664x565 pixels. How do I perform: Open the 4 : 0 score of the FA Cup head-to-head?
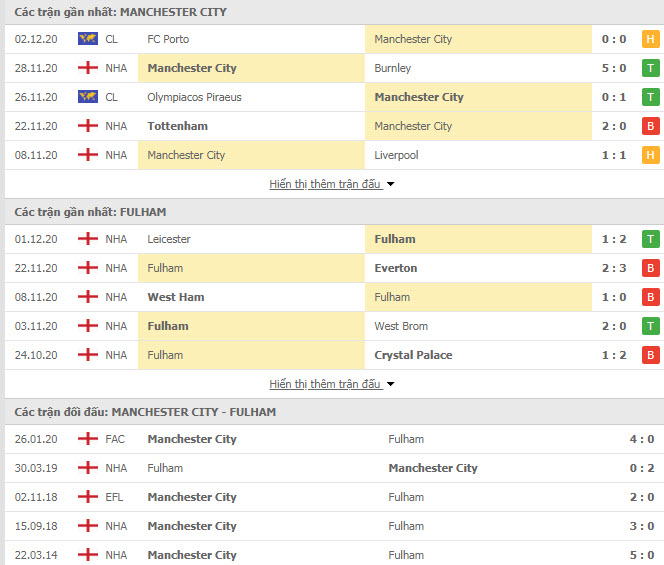click(x=642, y=439)
